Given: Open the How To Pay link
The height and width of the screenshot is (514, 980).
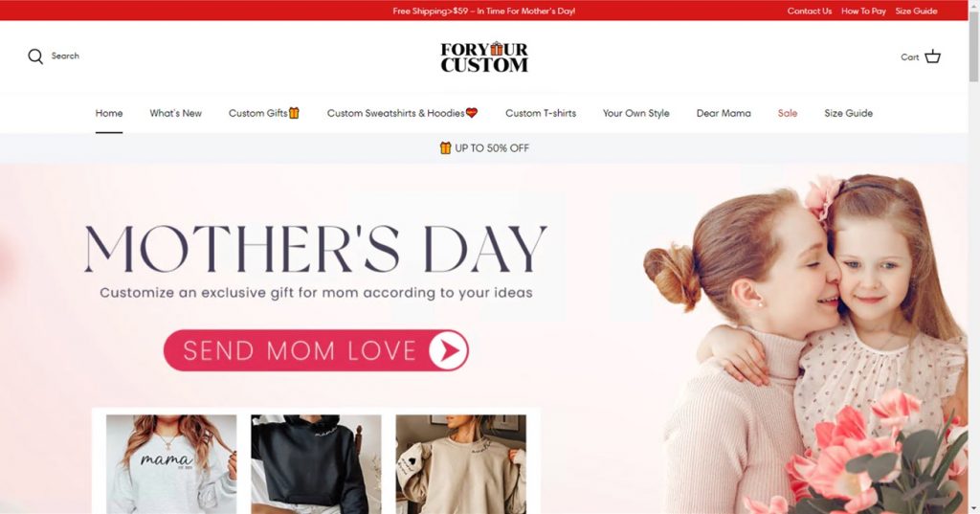Looking at the screenshot, I should click(863, 11).
